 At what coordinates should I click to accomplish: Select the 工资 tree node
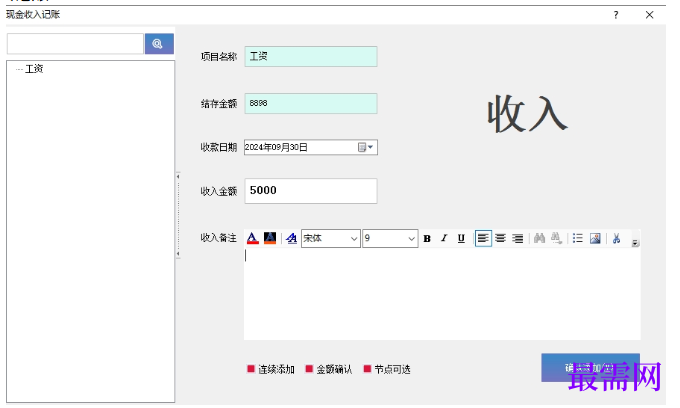(x=34, y=69)
